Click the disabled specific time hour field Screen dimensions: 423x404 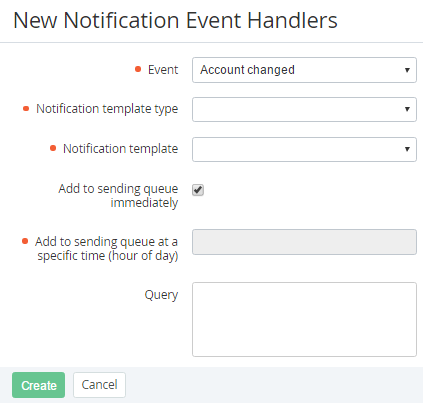point(304,242)
